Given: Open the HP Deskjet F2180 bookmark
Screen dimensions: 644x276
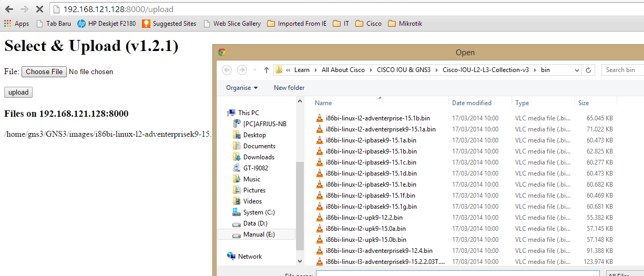Looking at the screenshot, I should [x=106, y=24].
